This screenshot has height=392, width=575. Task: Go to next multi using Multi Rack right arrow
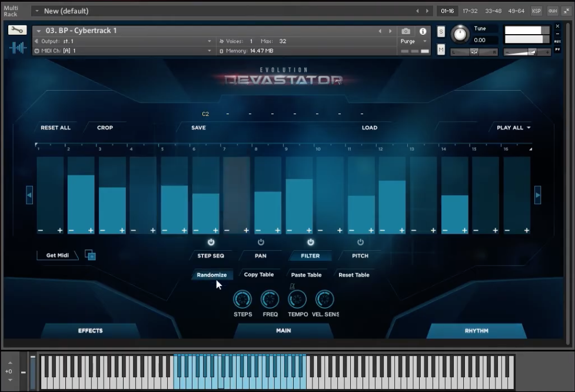click(427, 11)
